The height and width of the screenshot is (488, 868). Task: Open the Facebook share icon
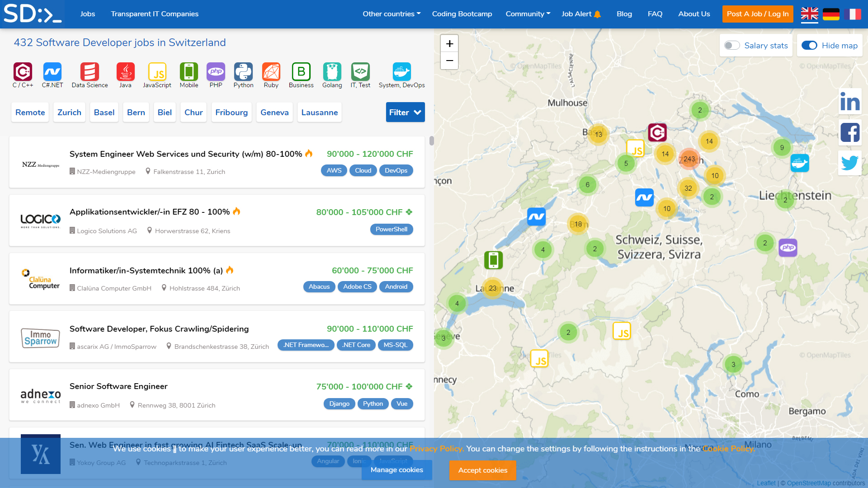coord(850,132)
